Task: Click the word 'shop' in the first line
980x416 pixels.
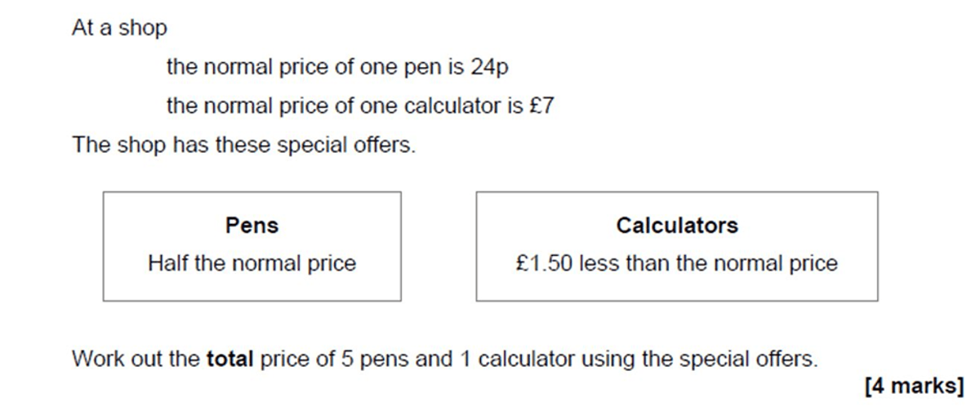Action: pyautogui.click(x=143, y=29)
